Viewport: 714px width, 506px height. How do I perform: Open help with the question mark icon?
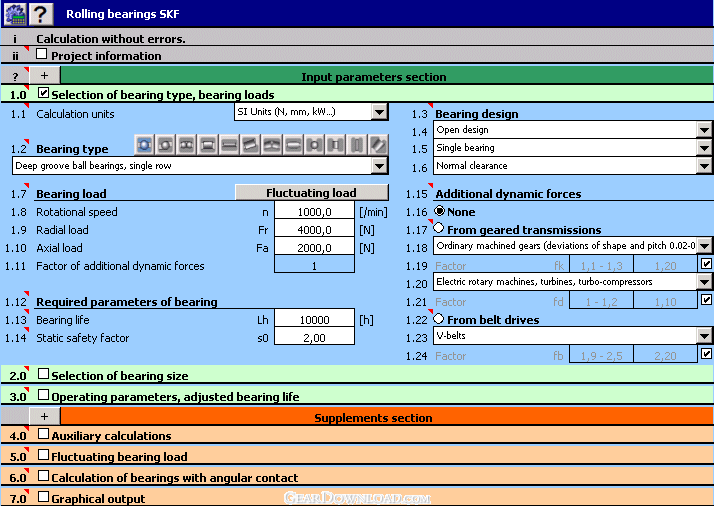coord(41,14)
